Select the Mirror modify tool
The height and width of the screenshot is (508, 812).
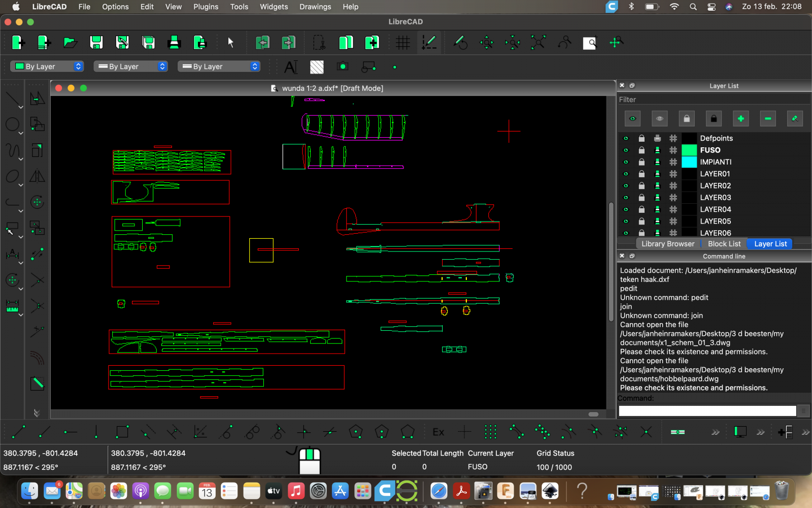tap(37, 176)
